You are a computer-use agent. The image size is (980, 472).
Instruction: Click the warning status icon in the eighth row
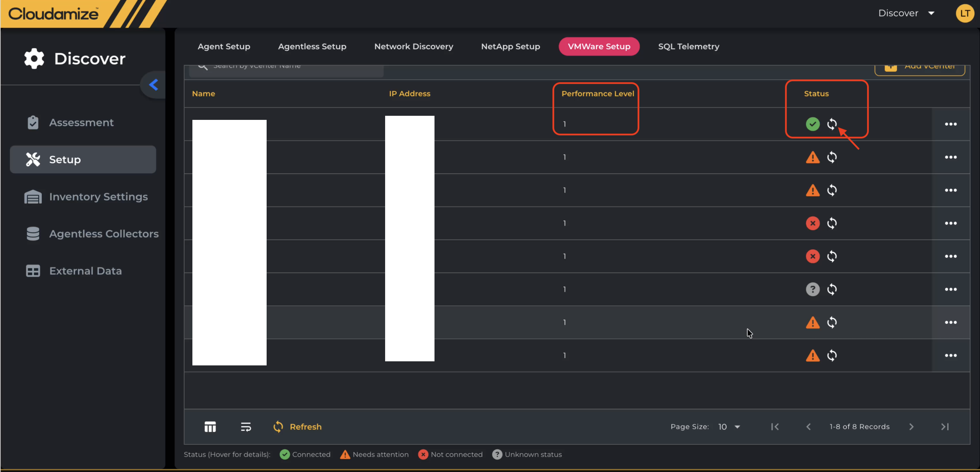click(x=812, y=356)
